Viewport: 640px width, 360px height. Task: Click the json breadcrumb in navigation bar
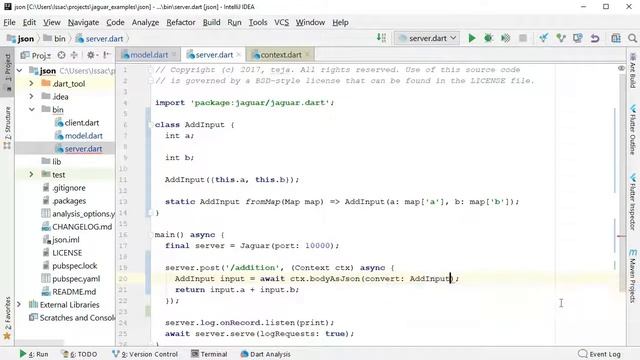[x=21, y=38]
